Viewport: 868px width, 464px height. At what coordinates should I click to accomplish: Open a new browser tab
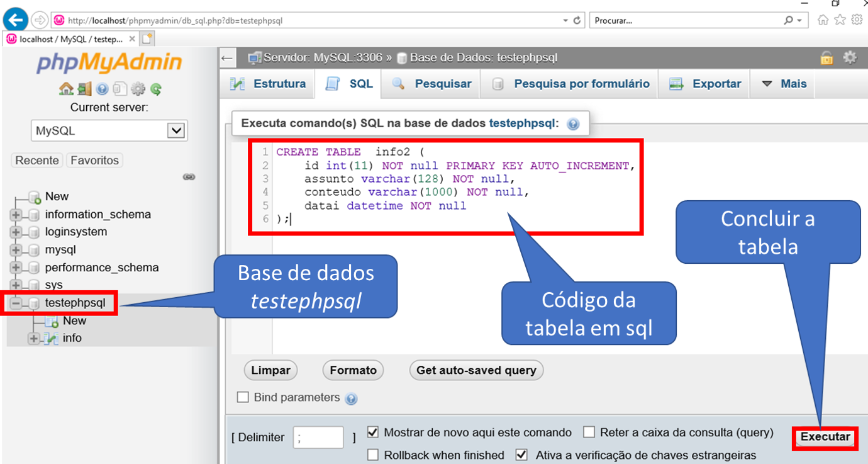(x=147, y=39)
